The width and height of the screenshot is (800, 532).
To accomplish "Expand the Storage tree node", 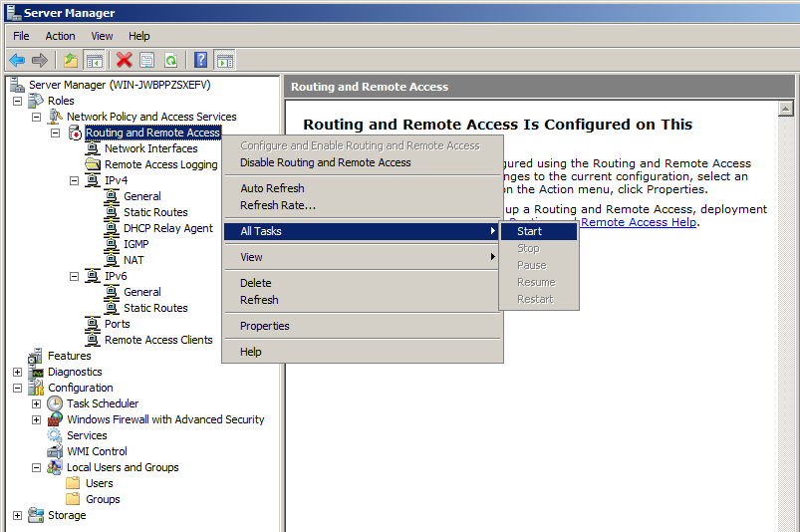I will (x=17, y=516).
